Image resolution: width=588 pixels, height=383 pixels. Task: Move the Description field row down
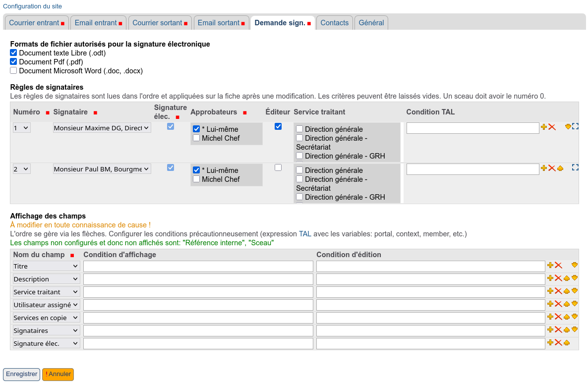click(575, 277)
